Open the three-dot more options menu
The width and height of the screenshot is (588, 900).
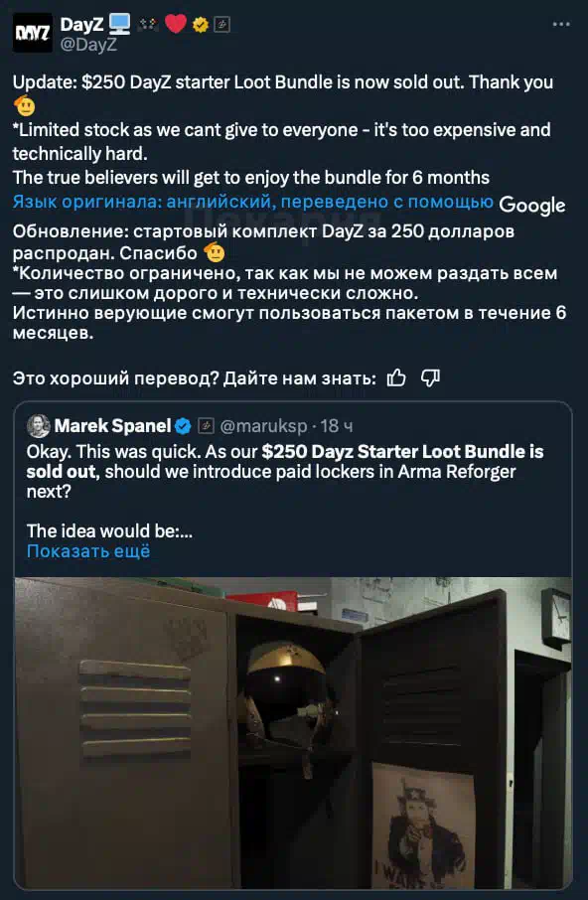pos(561,25)
